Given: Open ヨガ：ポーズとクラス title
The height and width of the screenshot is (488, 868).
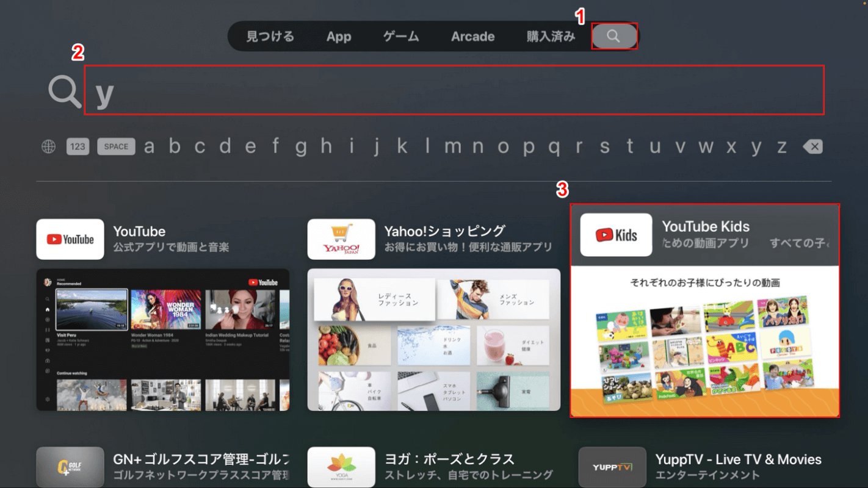Looking at the screenshot, I should 449,459.
